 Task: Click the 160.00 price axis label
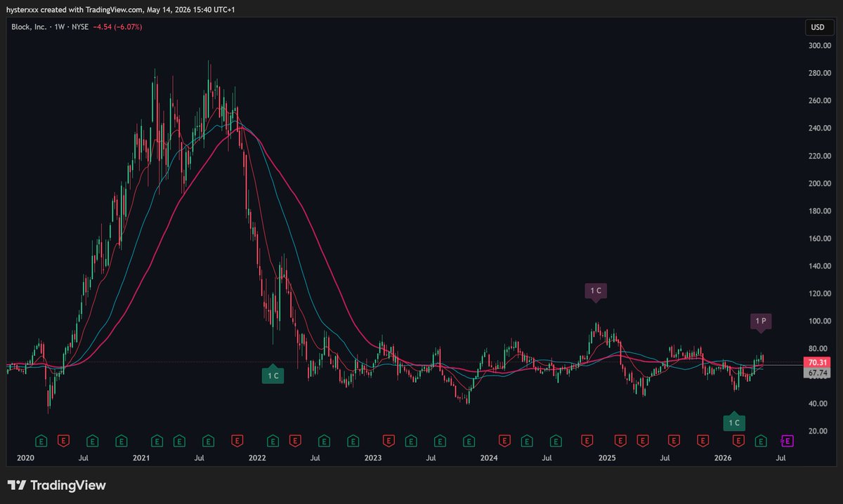(x=819, y=239)
